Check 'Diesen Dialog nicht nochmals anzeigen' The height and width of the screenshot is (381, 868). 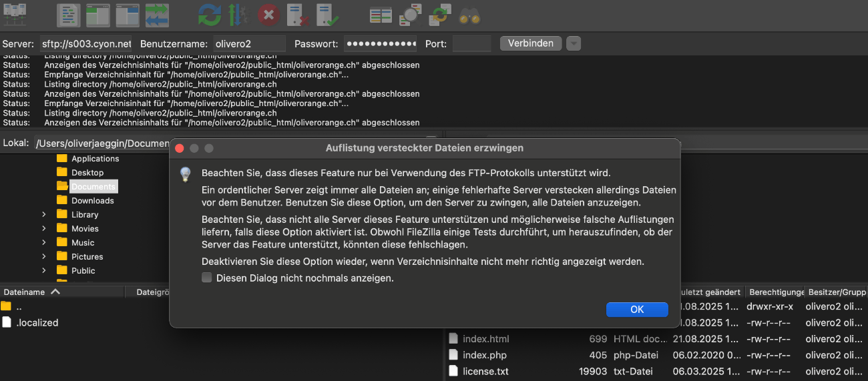tap(207, 278)
